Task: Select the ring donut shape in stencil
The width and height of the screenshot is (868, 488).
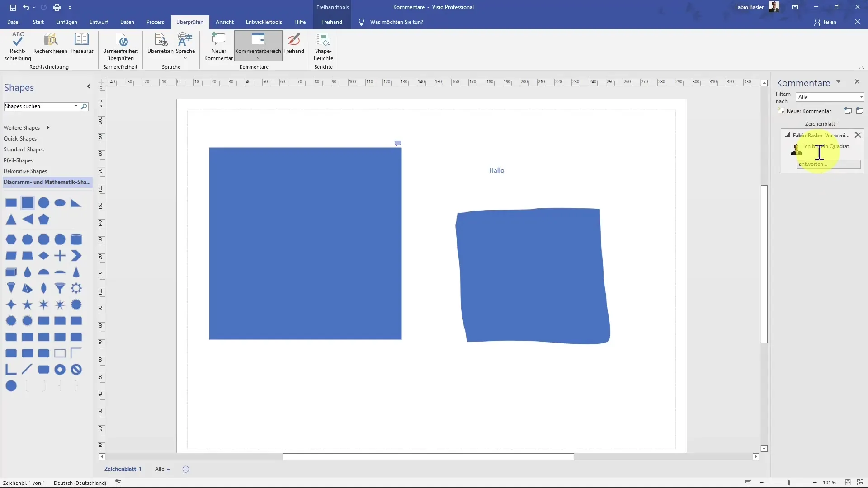Action: [x=60, y=370]
